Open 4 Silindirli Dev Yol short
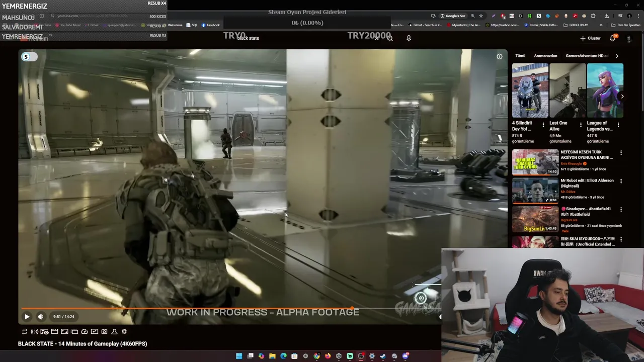 [x=530, y=90]
